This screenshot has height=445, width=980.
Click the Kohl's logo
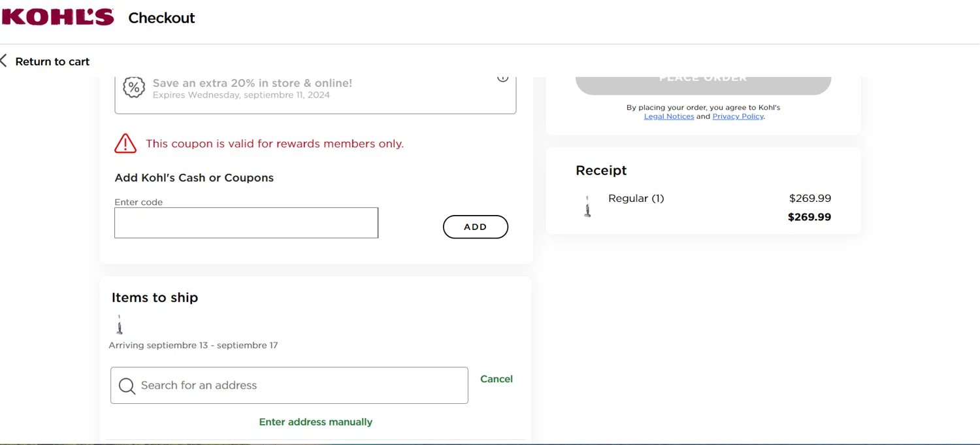click(x=57, y=17)
